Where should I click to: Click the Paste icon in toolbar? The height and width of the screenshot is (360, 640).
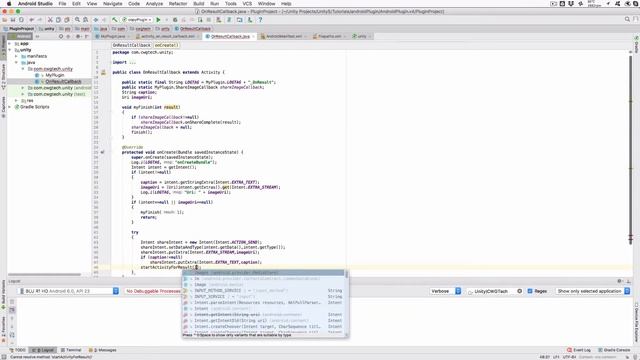pyautogui.click(x=67, y=20)
